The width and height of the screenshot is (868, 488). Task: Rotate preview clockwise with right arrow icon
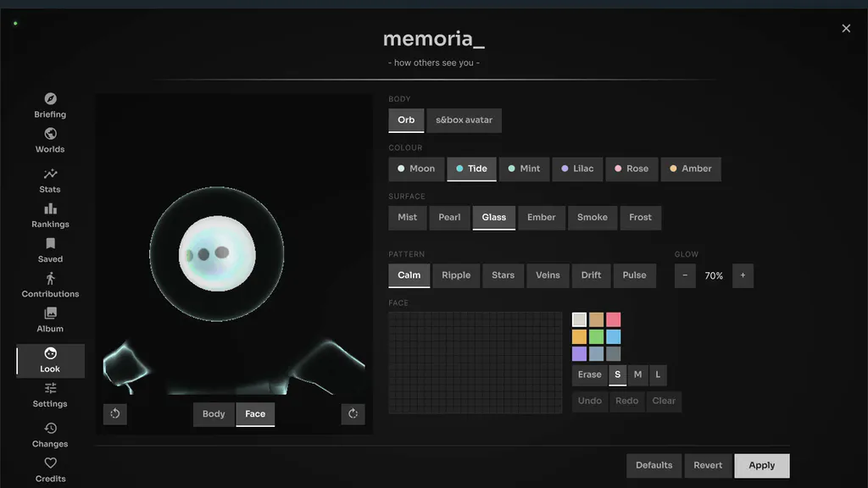coord(353,413)
